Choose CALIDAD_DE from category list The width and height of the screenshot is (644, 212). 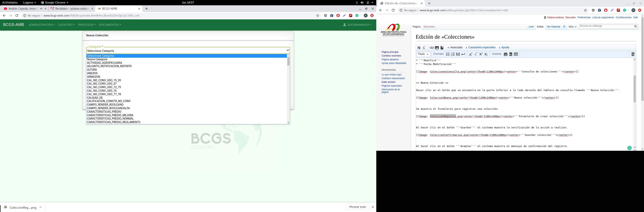click(x=187, y=98)
